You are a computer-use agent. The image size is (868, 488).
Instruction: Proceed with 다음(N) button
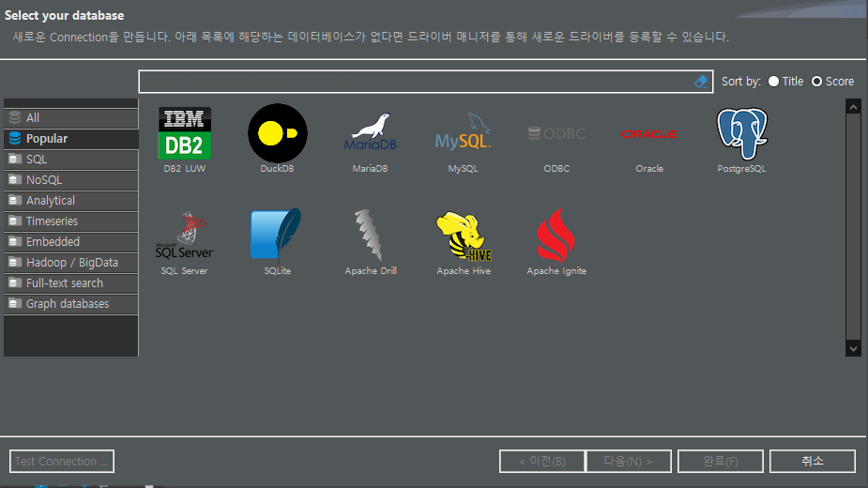[629, 462]
